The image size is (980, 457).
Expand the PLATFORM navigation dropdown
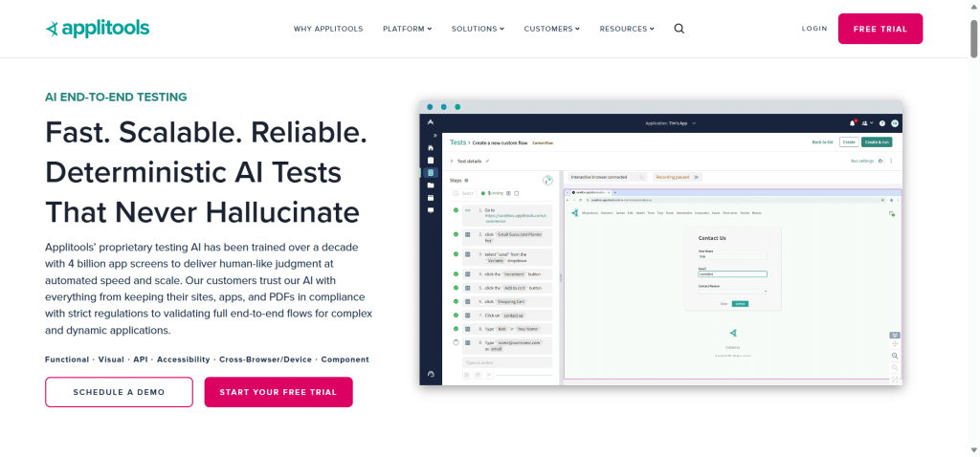pyautogui.click(x=407, y=29)
